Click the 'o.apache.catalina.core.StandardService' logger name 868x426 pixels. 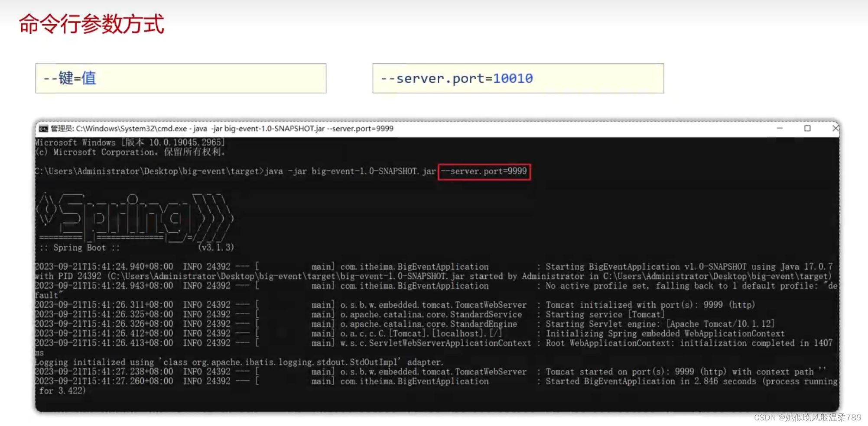(431, 314)
